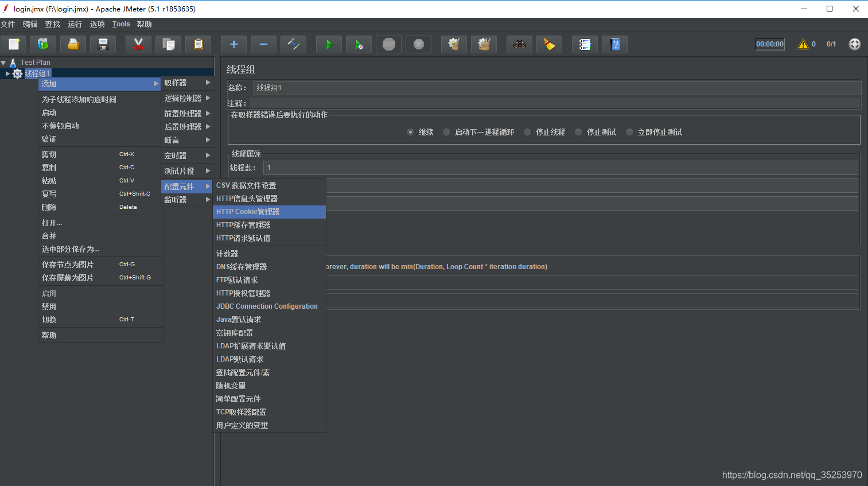The image size is (868, 486).
Task: Open the Tools menu
Action: 121,24
